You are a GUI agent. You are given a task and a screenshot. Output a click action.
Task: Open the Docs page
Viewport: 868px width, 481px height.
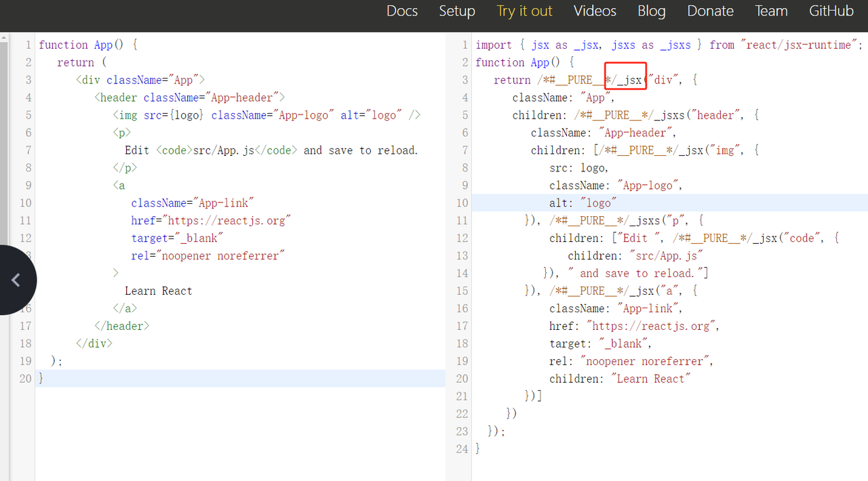402,11
